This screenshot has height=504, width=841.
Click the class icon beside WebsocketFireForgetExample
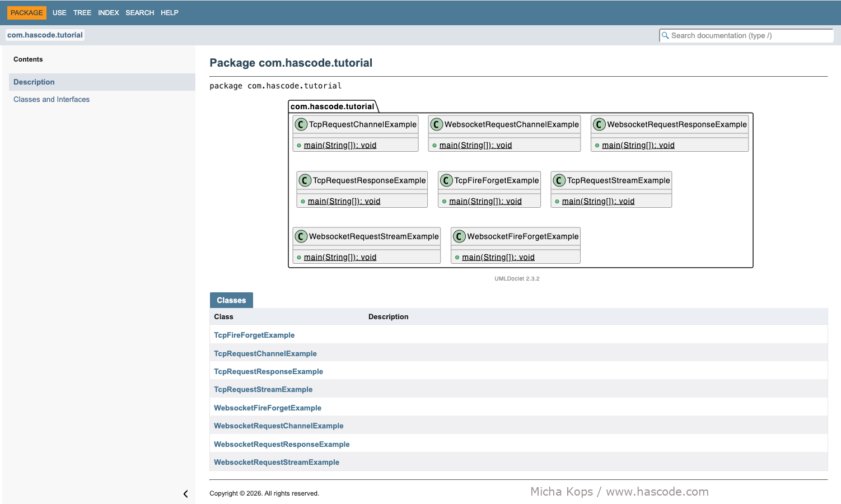459,236
